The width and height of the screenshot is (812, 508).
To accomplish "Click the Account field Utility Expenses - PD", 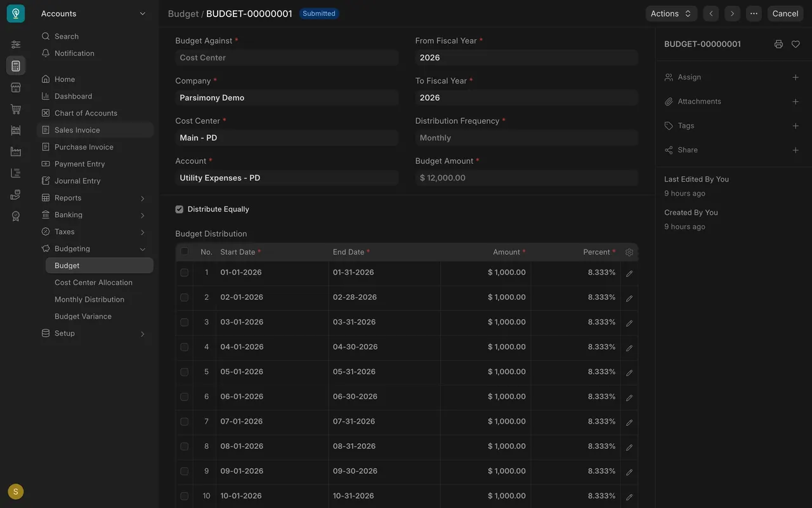I will coord(287,178).
